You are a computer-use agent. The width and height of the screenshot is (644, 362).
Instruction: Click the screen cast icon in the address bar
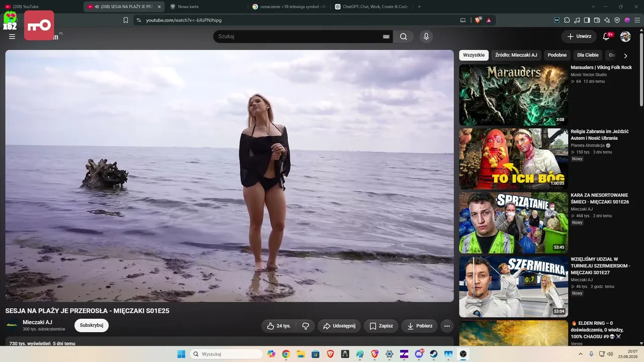463,20
